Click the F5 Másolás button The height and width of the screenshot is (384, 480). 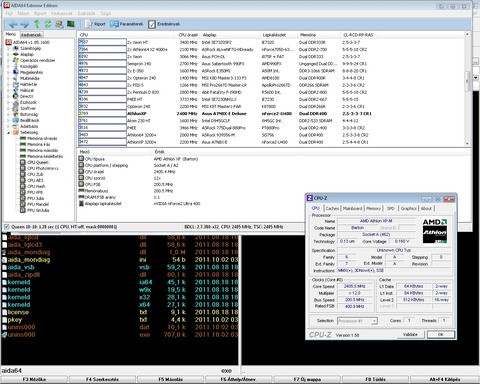[x=170, y=379]
